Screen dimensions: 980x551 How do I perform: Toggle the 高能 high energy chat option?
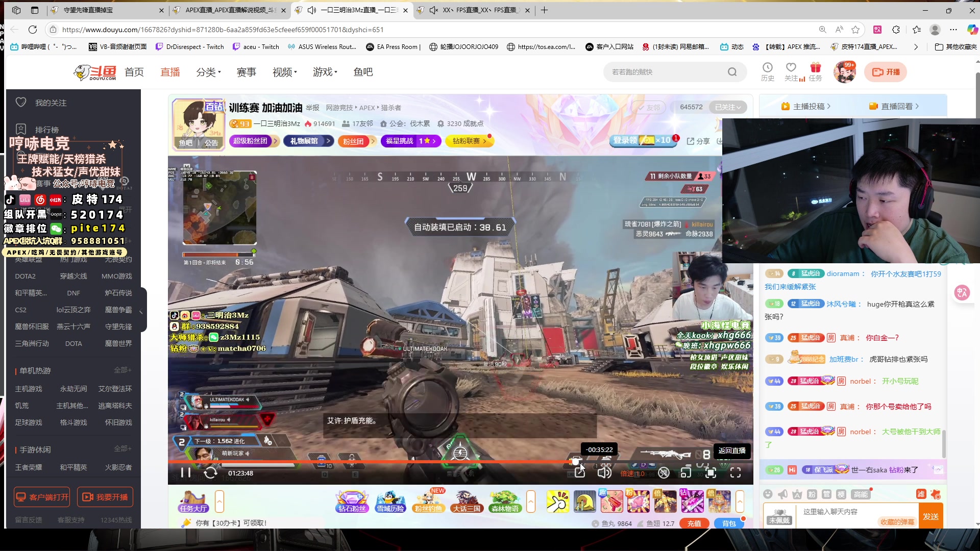[x=861, y=494]
